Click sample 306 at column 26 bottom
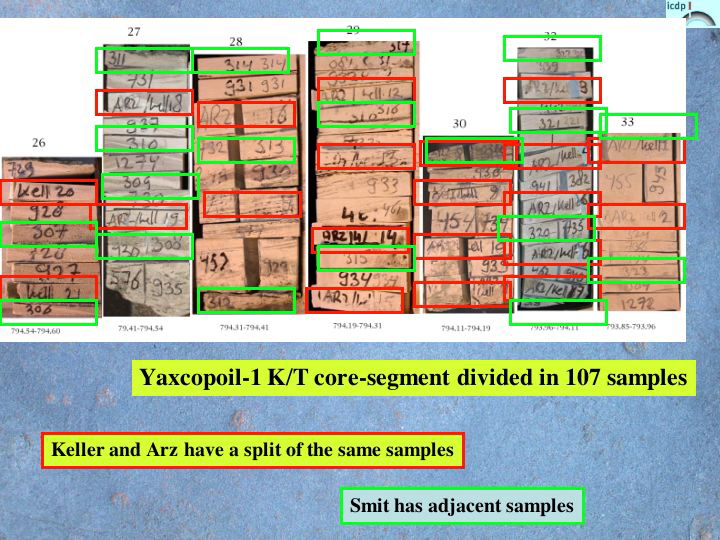Image resolution: width=720 pixels, height=540 pixels. [x=49, y=312]
